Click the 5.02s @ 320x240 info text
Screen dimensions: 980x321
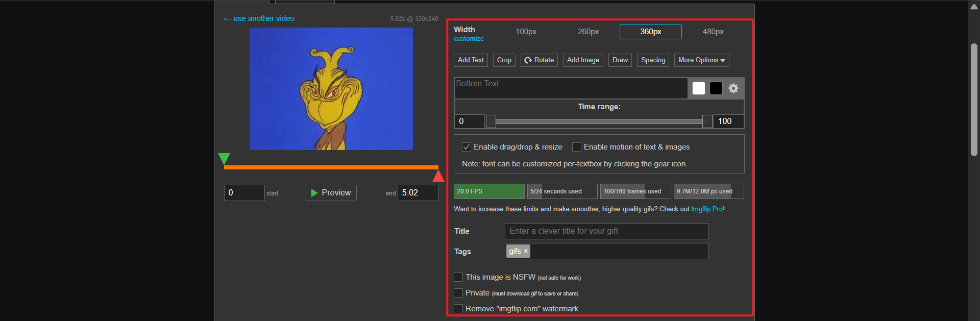[414, 19]
